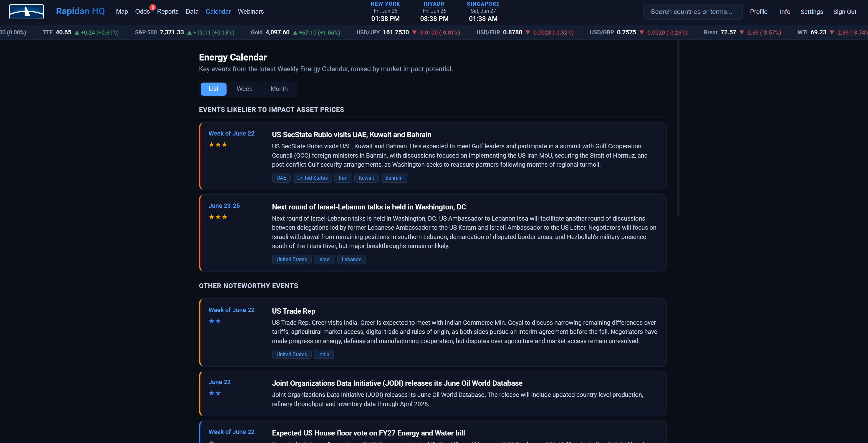
Task: Open the Map menu item
Action: pyautogui.click(x=122, y=11)
